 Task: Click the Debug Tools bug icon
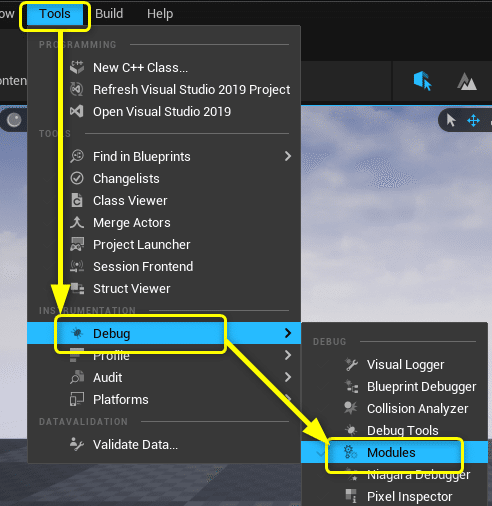(351, 430)
